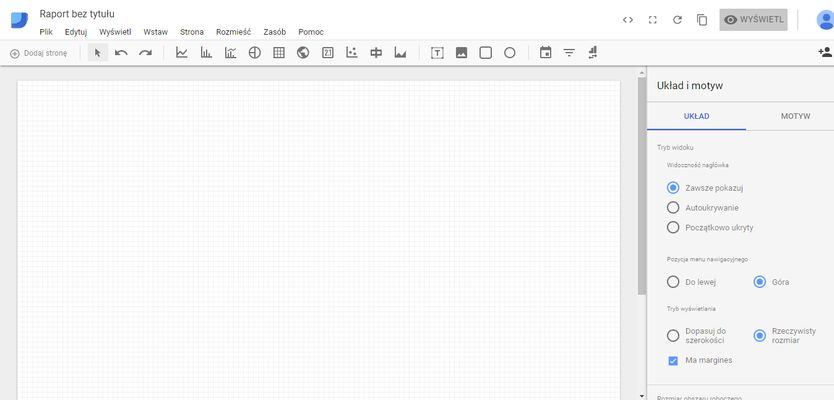
Task: Toggle fullscreen mode
Action: (x=653, y=20)
